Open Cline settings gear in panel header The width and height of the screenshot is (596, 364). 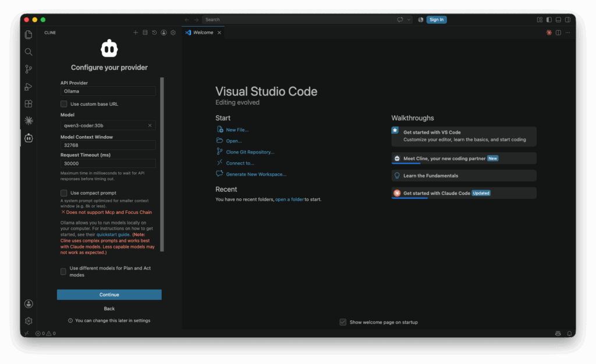(173, 33)
